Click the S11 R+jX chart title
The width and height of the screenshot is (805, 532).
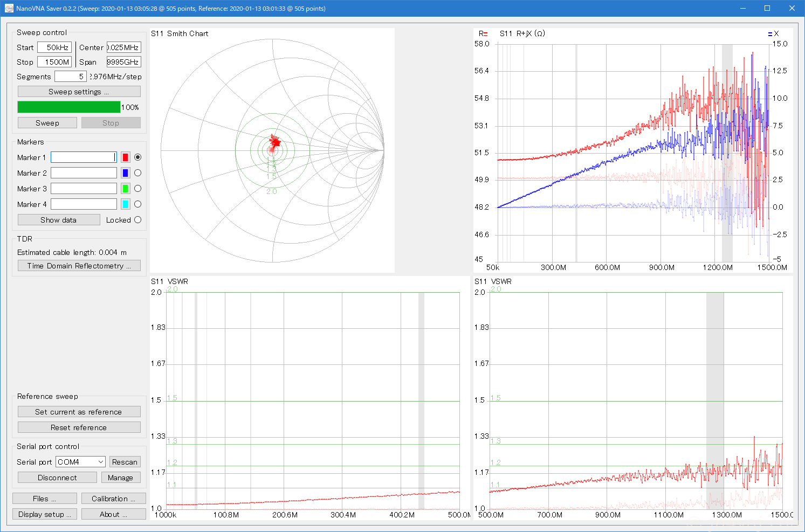pyautogui.click(x=522, y=33)
